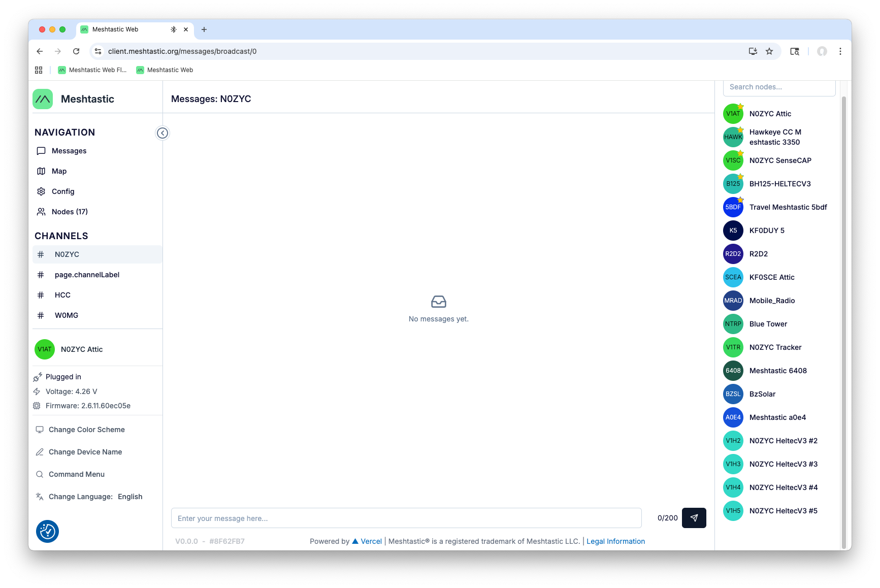Viewport: 880px width, 588px height.
Task: Open Nodes (17) list
Action: [70, 212]
